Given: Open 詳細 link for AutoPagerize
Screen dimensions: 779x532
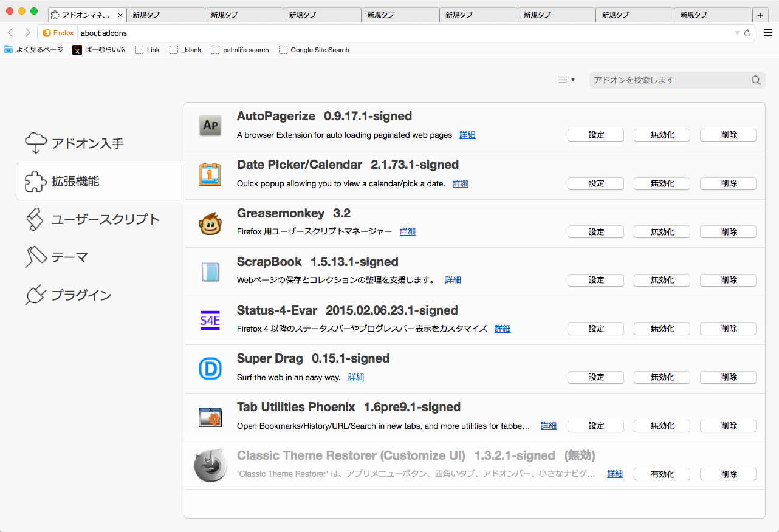Looking at the screenshot, I should point(467,135).
